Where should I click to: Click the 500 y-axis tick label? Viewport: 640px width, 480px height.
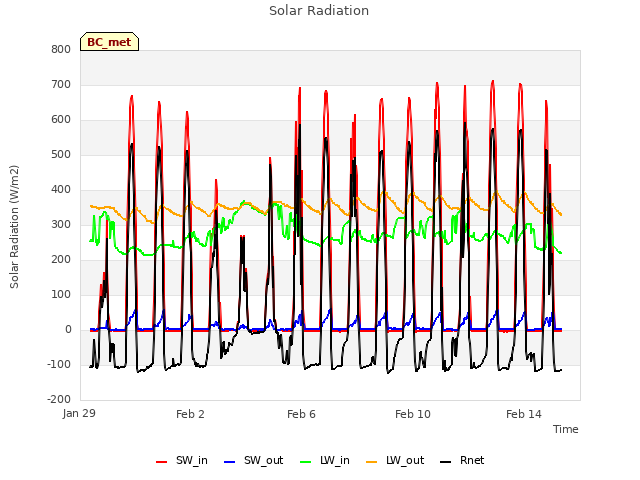(61, 155)
